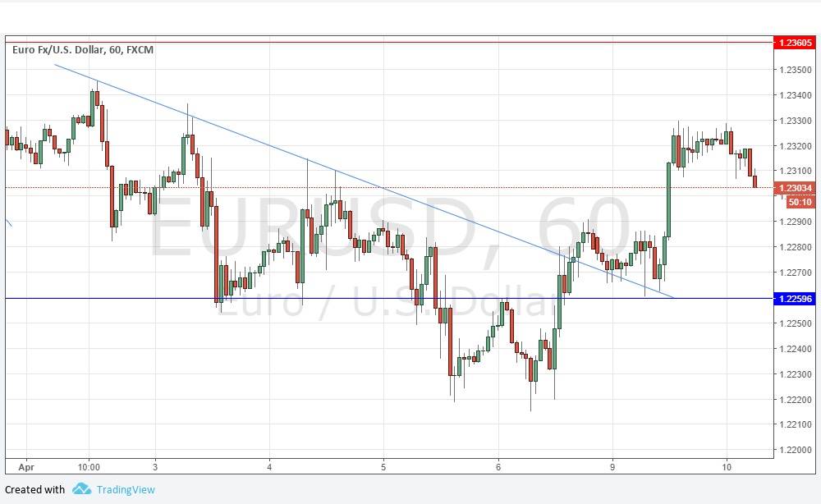Select date 9 on the time axis
Image resolution: width=821 pixels, height=504 pixels.
[612, 466]
